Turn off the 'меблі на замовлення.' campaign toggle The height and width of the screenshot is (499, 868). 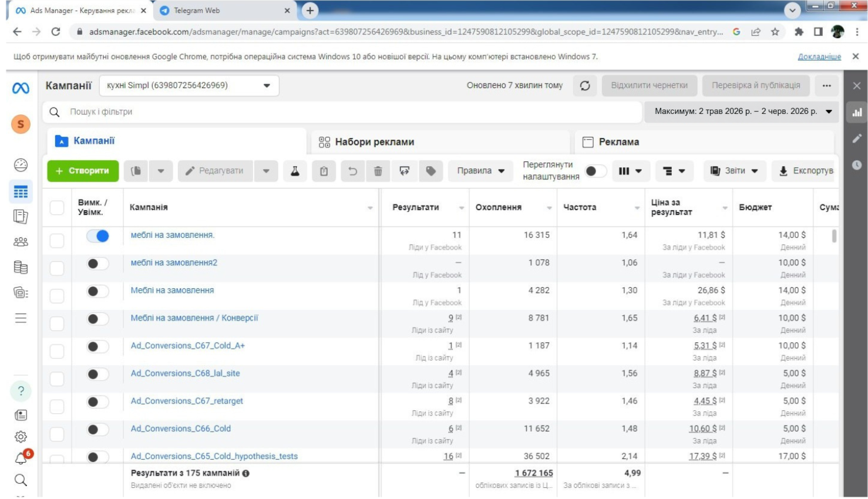pos(97,236)
